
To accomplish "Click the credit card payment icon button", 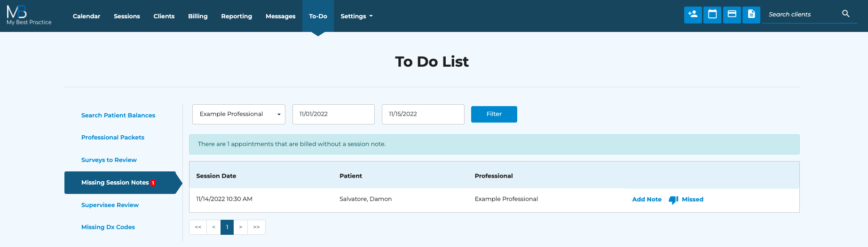I will (x=732, y=15).
